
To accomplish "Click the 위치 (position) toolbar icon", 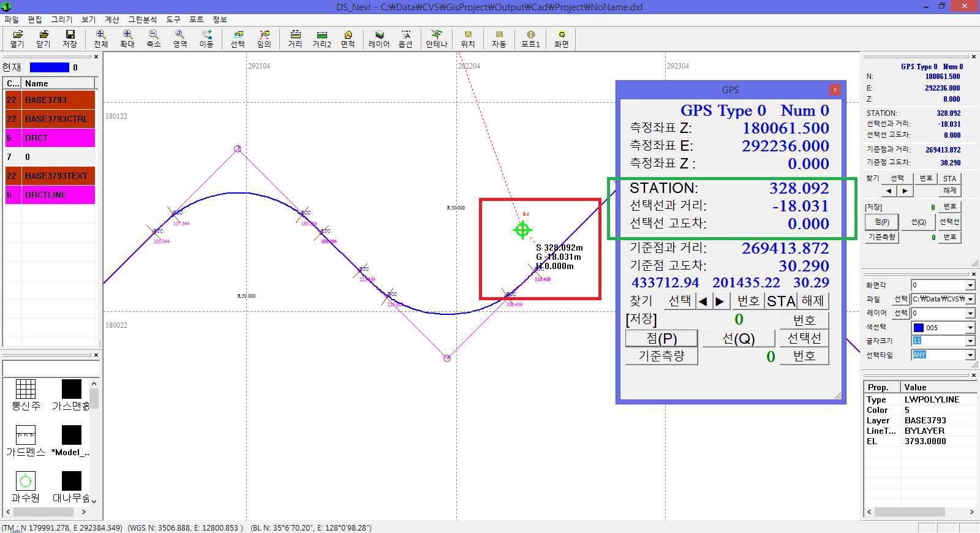I will (x=468, y=39).
